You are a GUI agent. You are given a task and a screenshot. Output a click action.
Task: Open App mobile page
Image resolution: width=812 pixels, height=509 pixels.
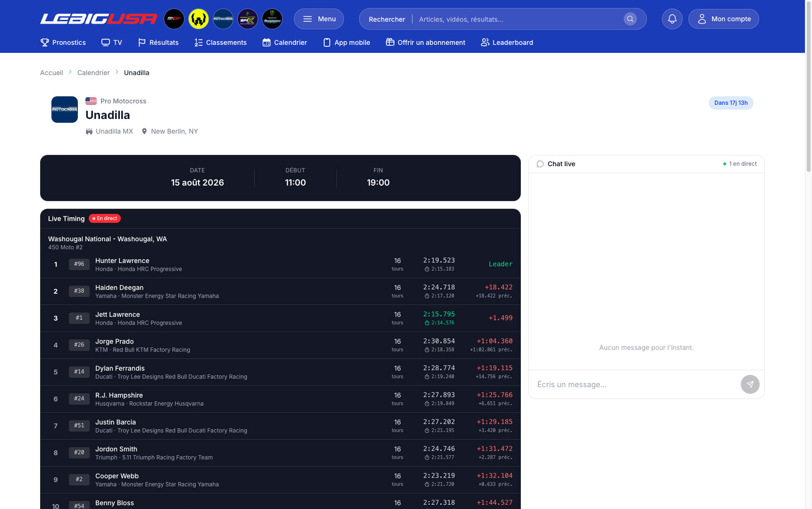(x=346, y=42)
